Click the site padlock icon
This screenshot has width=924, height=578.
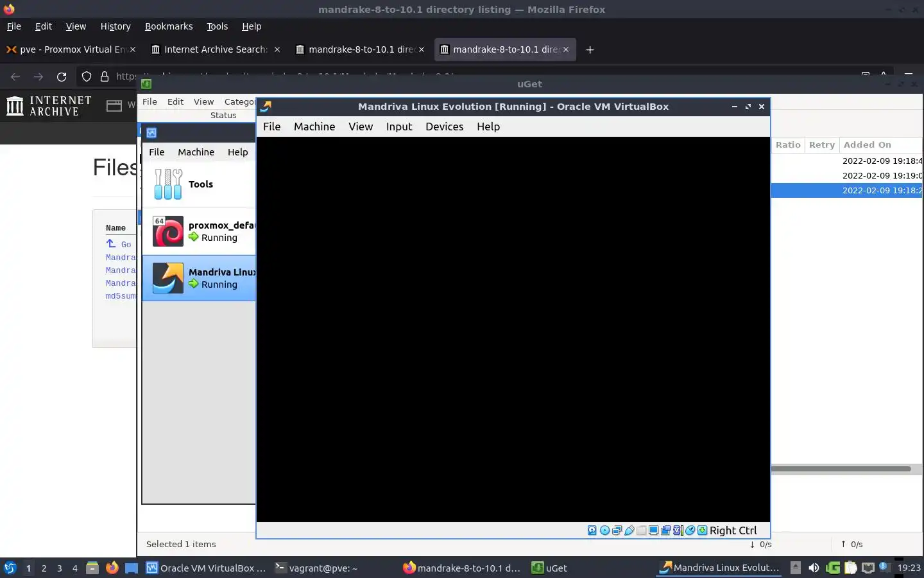point(105,77)
